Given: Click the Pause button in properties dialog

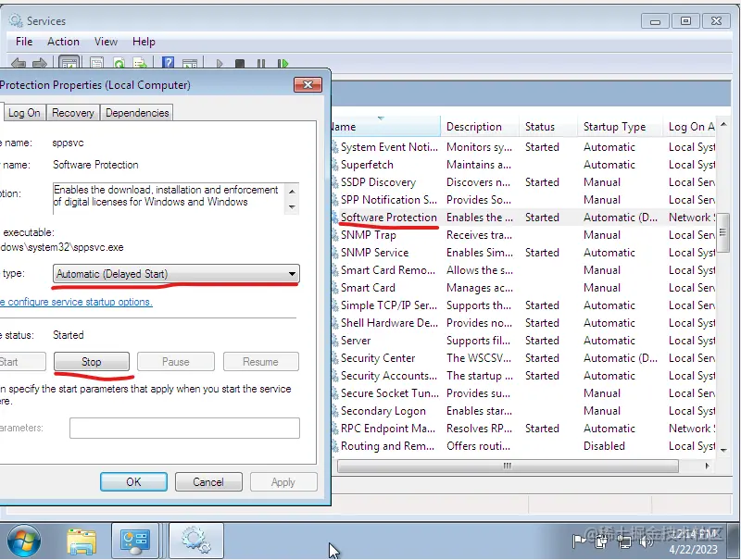Looking at the screenshot, I should pos(175,362).
